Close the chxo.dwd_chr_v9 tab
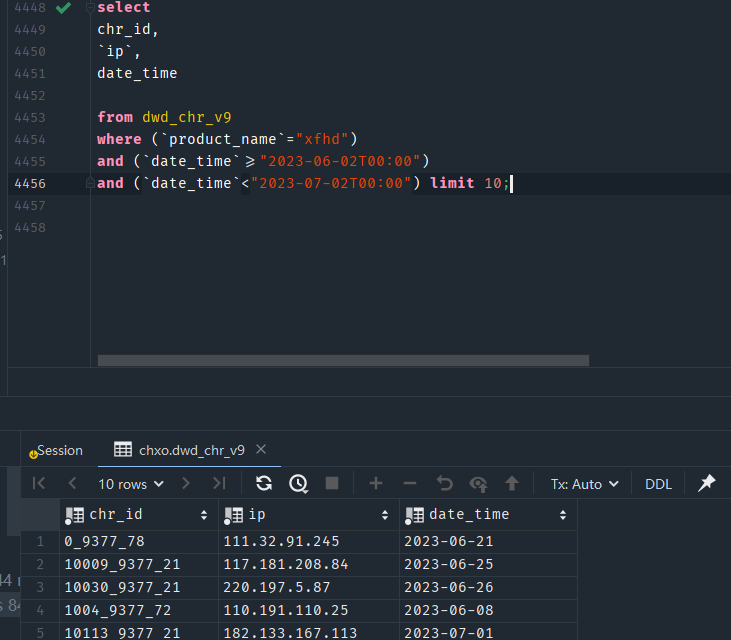The width and height of the screenshot is (731, 640). coord(261,450)
